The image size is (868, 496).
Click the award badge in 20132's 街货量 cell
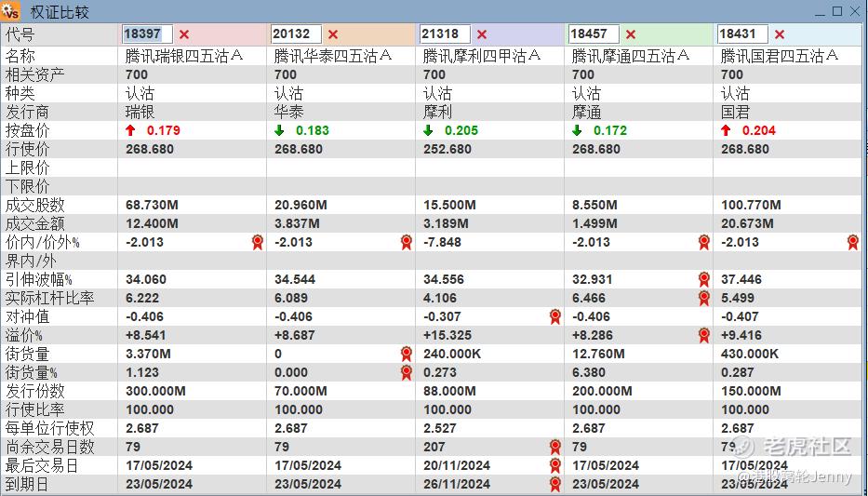pyautogui.click(x=407, y=354)
